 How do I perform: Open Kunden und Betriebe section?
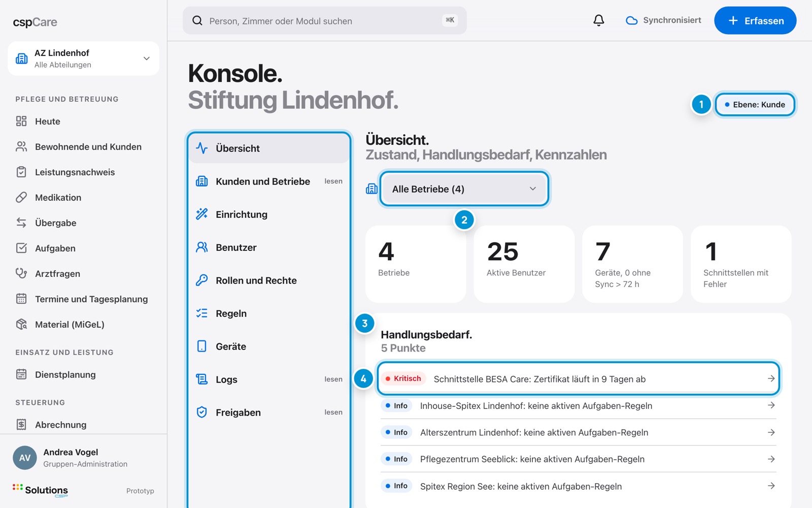click(269, 181)
